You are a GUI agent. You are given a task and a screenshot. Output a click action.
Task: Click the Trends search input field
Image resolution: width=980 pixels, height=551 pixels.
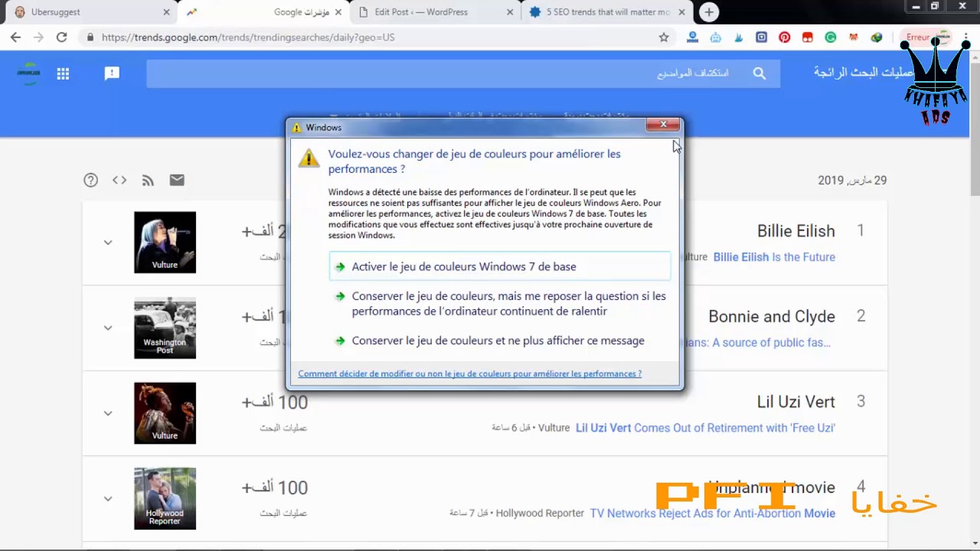(x=463, y=73)
